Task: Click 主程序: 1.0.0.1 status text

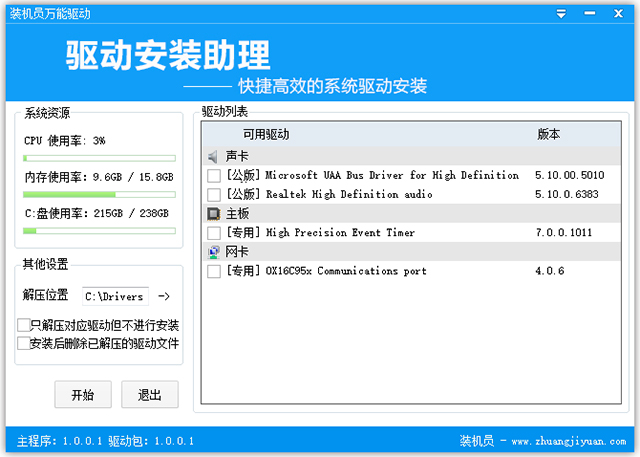Action: (x=60, y=441)
